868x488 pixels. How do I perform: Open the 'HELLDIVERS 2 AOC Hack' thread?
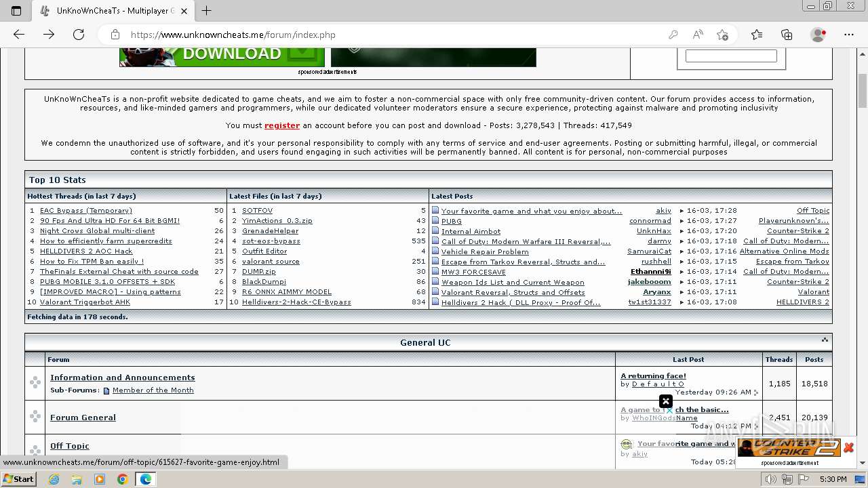[x=86, y=251]
